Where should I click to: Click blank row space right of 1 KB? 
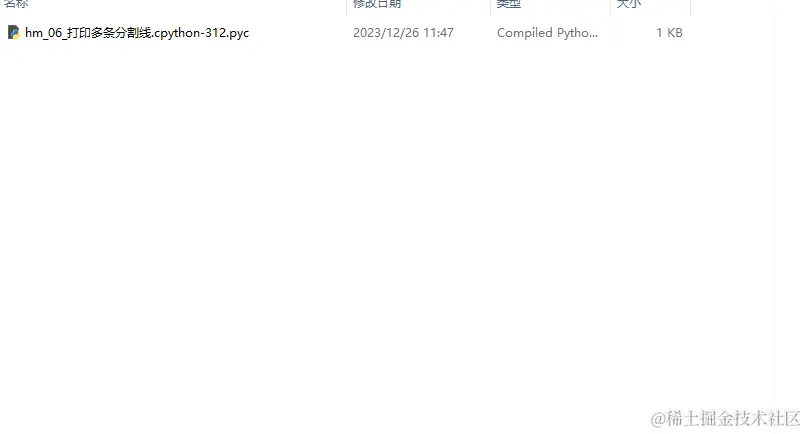coord(731,33)
